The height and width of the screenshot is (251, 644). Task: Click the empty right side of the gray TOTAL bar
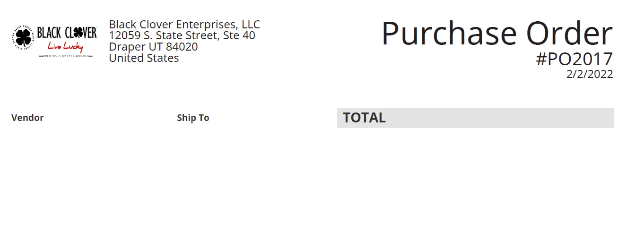point(501,118)
